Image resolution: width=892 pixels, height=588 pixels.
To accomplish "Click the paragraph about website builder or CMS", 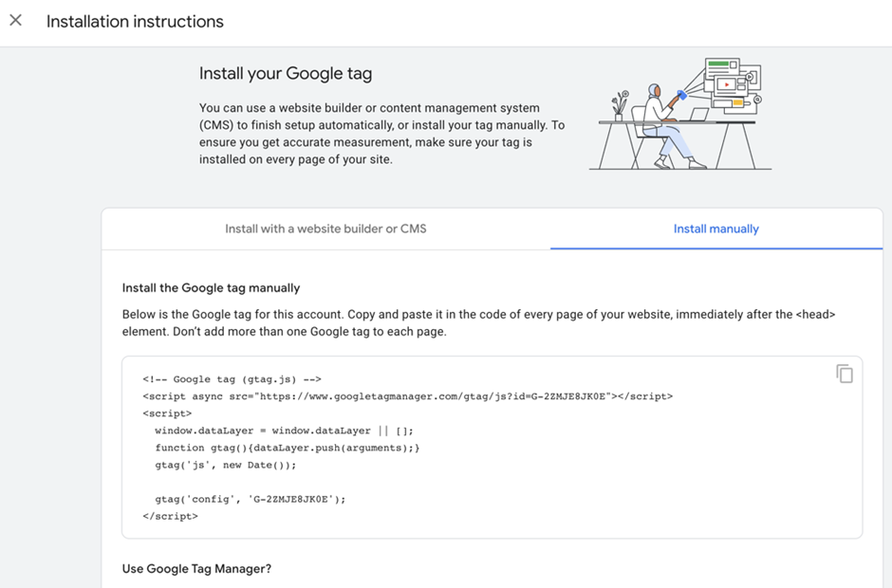I will tap(381, 134).
